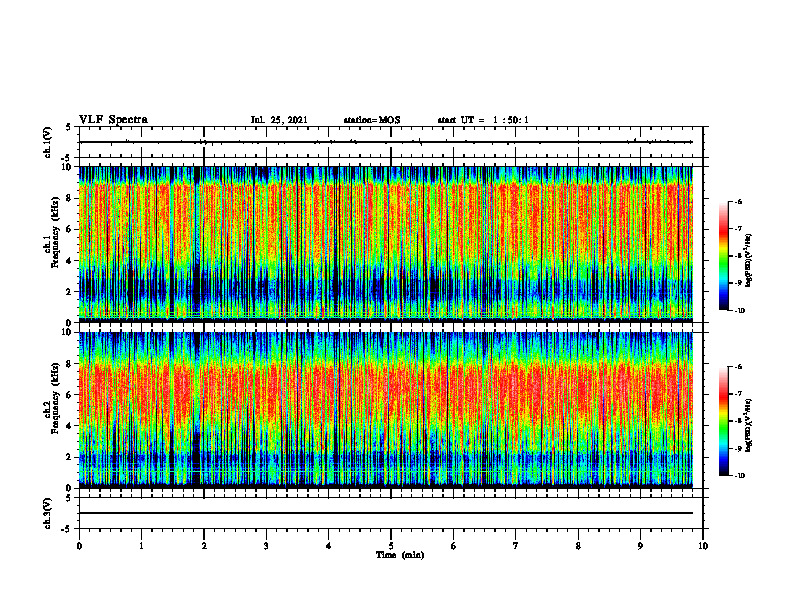This screenshot has height=612, width=792.
Task: Click time axis tick label '1'
Action: click(141, 546)
